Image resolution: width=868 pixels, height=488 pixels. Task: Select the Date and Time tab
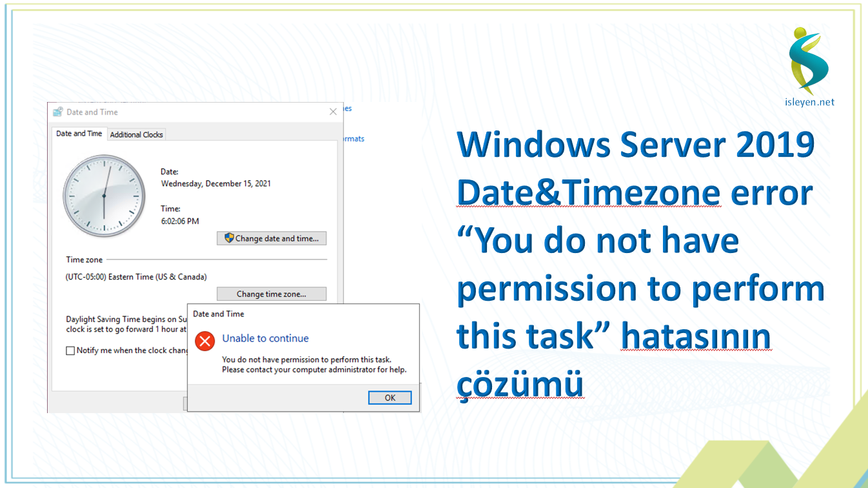[79, 134]
